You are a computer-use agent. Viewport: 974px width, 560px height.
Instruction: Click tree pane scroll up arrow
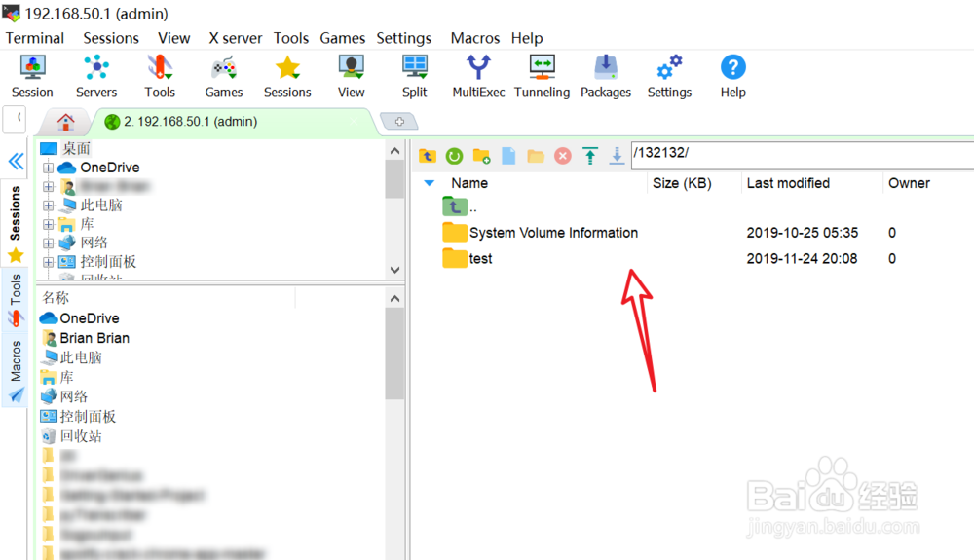pos(394,150)
